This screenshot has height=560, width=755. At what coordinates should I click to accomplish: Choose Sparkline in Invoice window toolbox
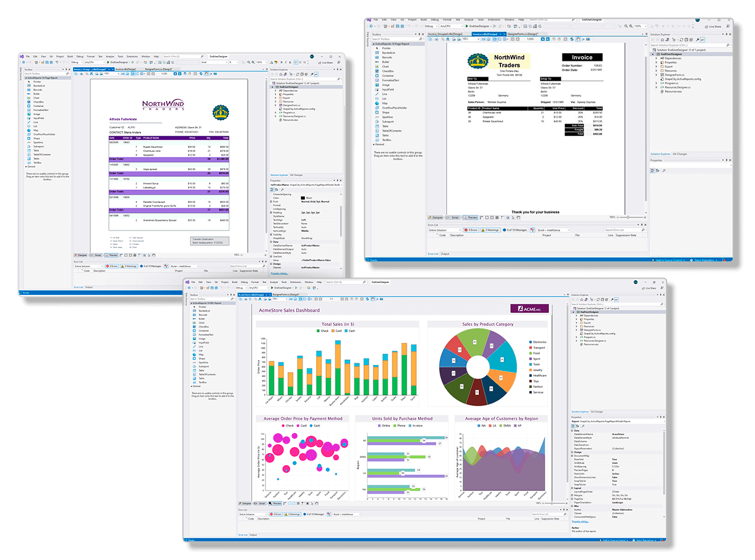387,117
